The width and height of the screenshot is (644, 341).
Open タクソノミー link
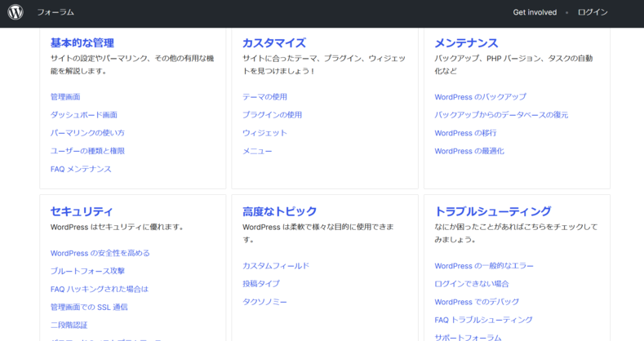[x=264, y=302]
